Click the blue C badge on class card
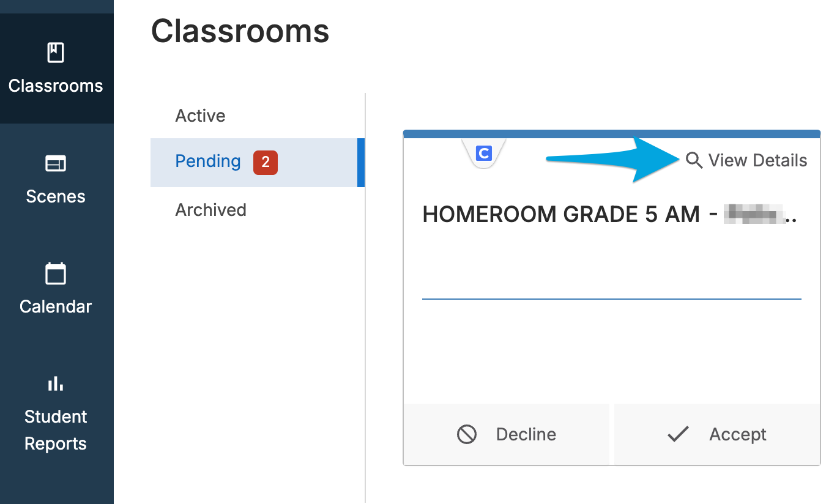 [484, 153]
